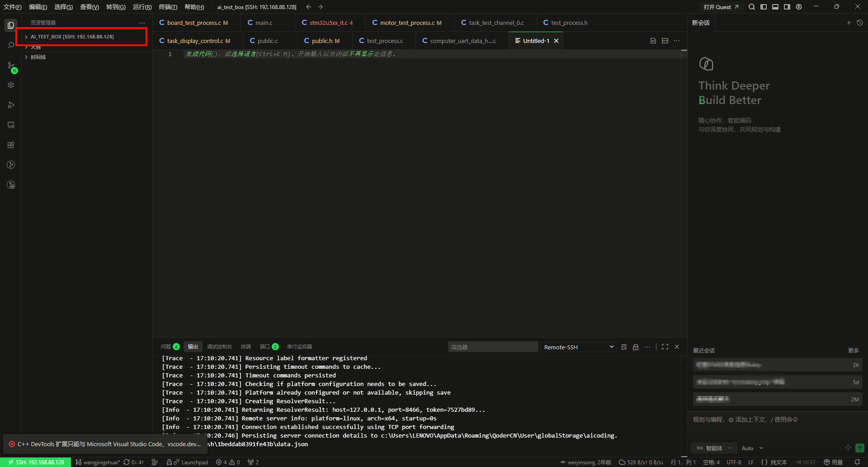Start a new chat with plus icon
The height and width of the screenshot is (467, 868).
point(849,23)
